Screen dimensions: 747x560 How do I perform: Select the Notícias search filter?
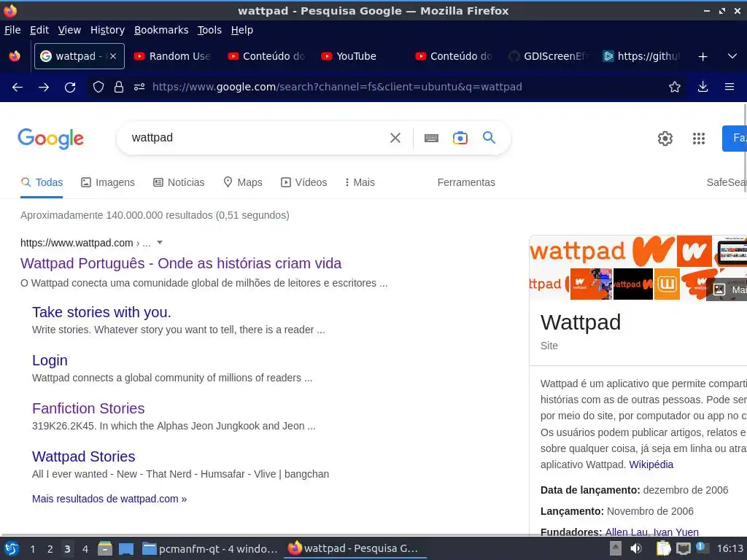pos(179,182)
